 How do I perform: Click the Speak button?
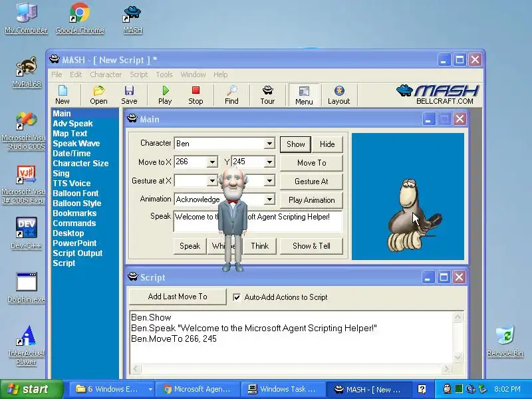[190, 246]
